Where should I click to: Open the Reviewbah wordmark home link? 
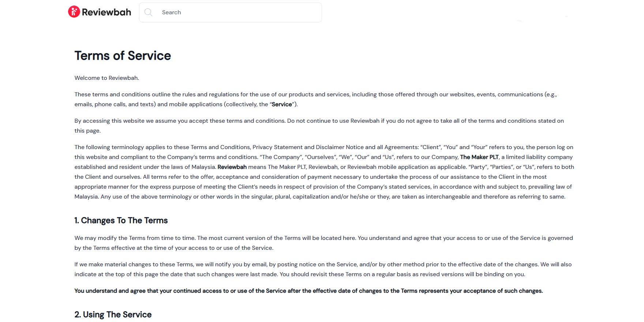(106, 12)
